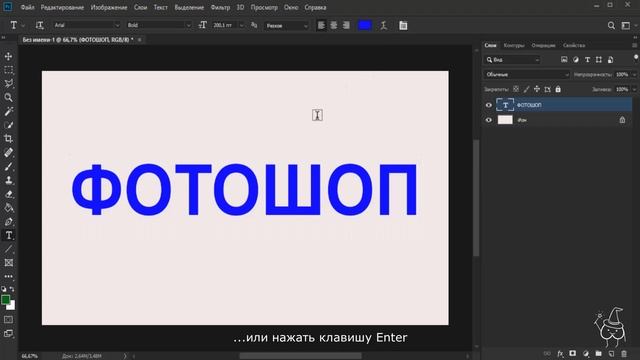Hide the Фон background layer
This screenshot has height=360, width=640.
pos(489,120)
